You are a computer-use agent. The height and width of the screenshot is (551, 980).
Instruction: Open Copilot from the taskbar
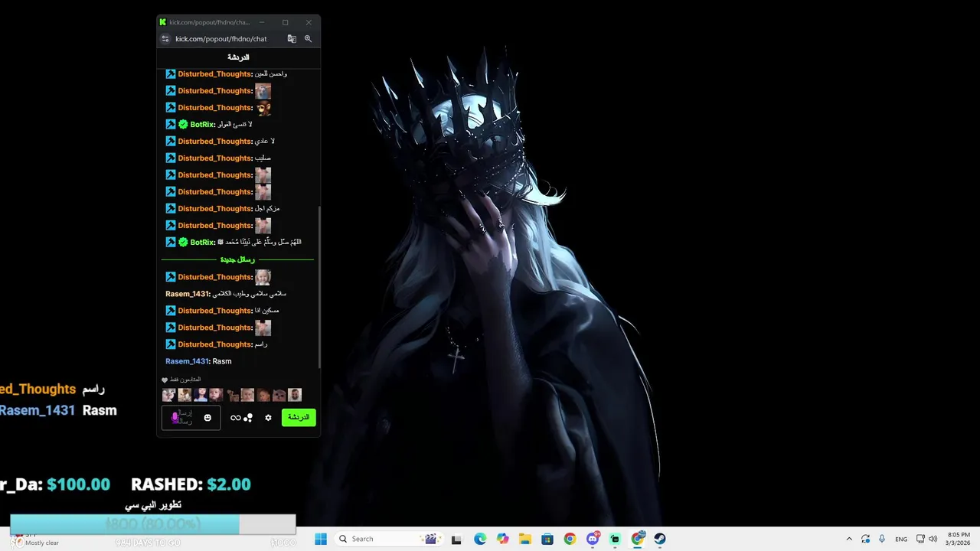(502, 539)
